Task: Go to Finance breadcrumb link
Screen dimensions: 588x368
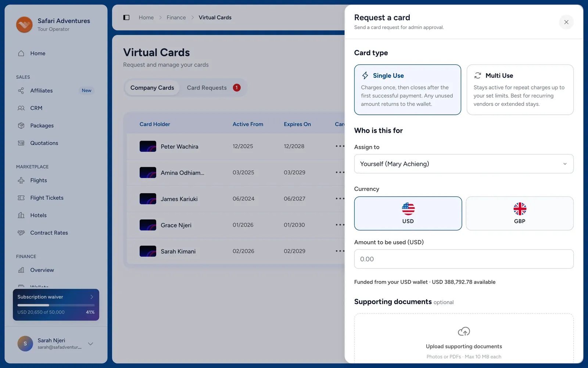Action: pos(176,17)
